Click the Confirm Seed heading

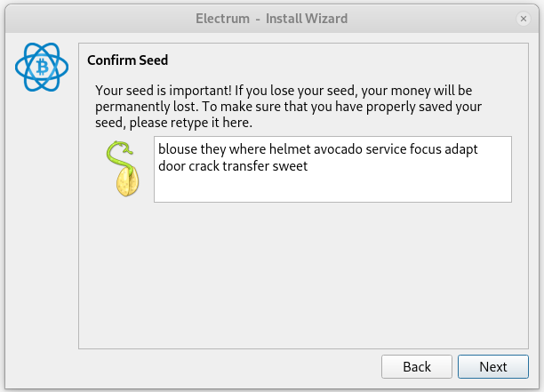click(x=128, y=60)
